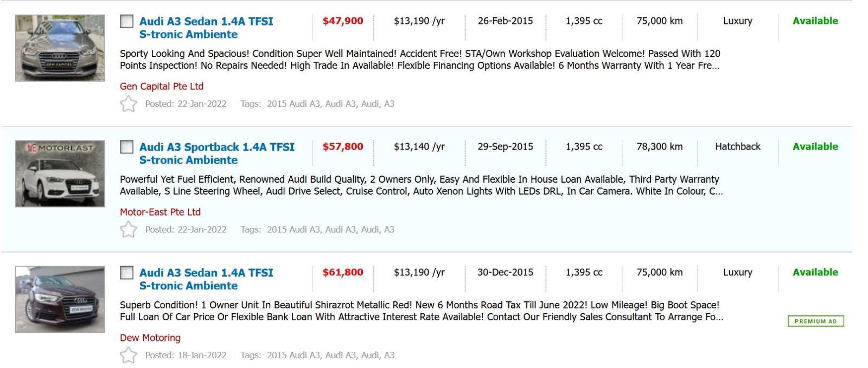Check the box for $61,800 Audi A3 Sedan
Screen dimensions: 868x368
126,273
